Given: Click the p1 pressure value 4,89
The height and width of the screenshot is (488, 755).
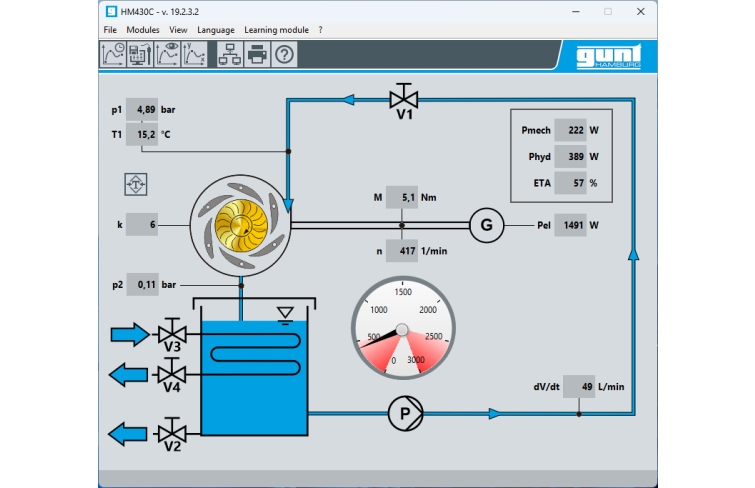Looking at the screenshot, I should coord(142,109).
